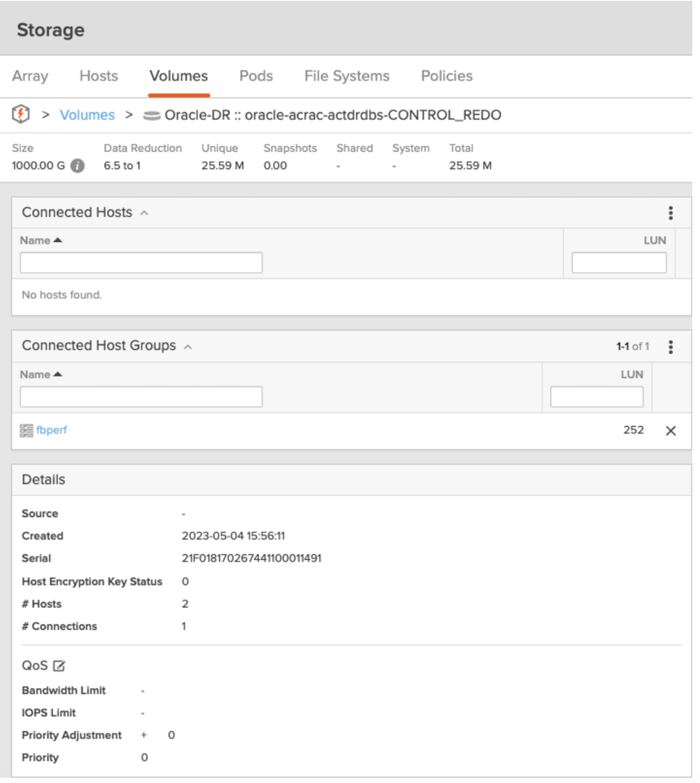Click the Data Reduction value 6.5 to 1
This screenshot has height=783, width=700.
tap(122, 166)
